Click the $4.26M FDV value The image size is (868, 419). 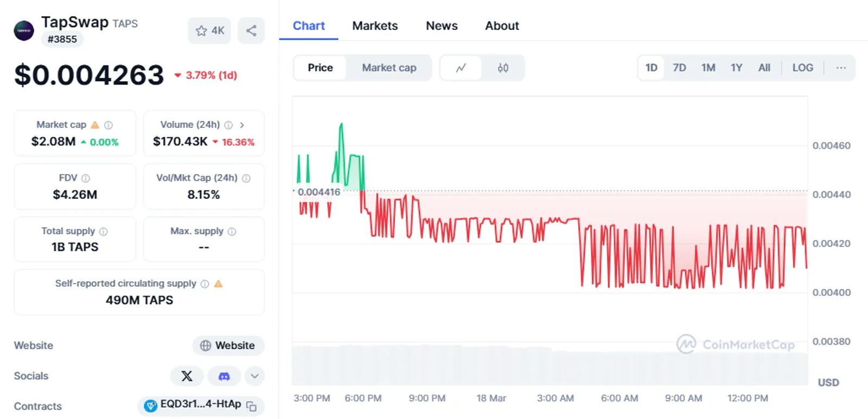(x=75, y=195)
